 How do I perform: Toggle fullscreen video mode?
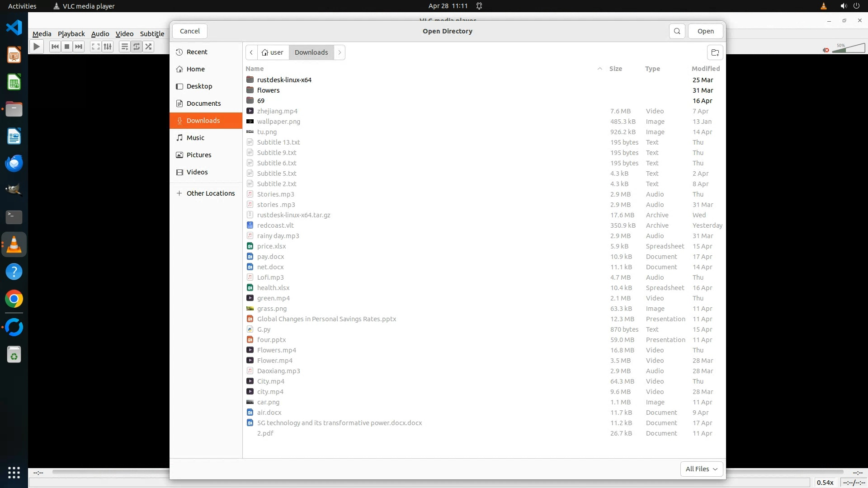tap(95, 47)
